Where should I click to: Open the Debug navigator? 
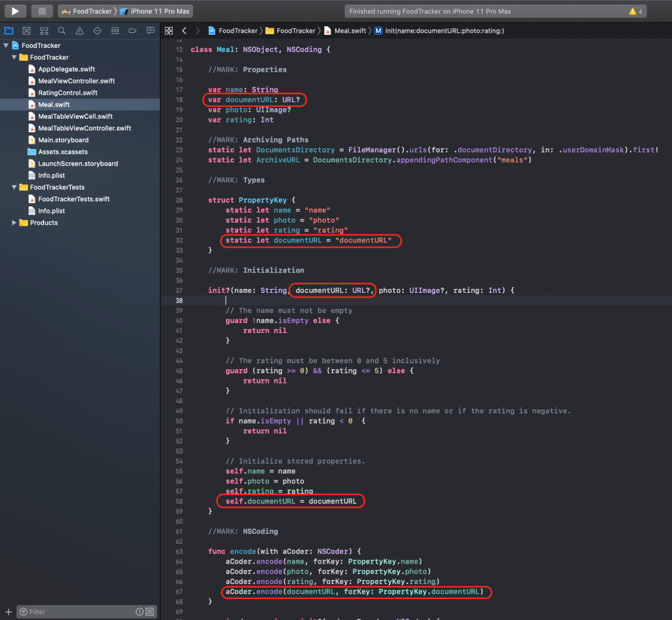(115, 30)
